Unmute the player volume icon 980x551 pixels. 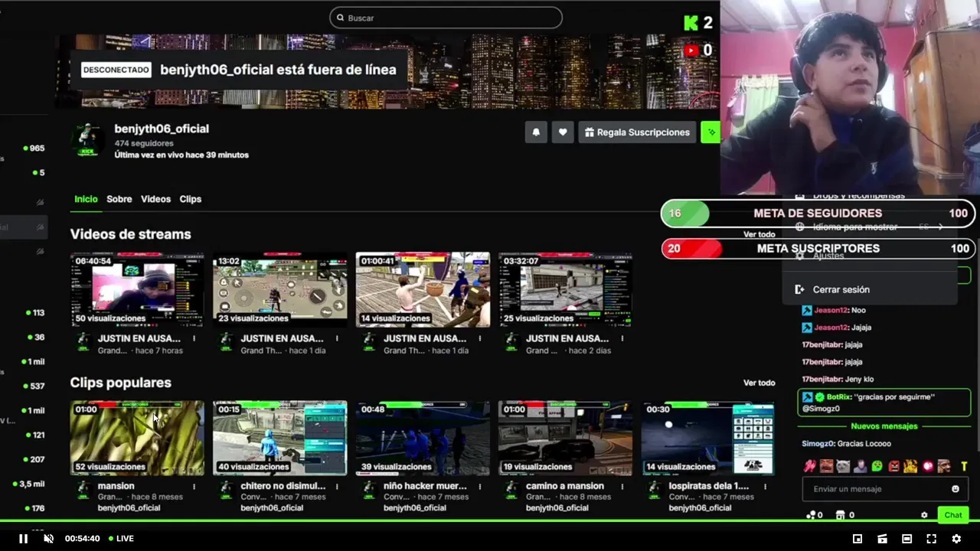tap(48, 539)
